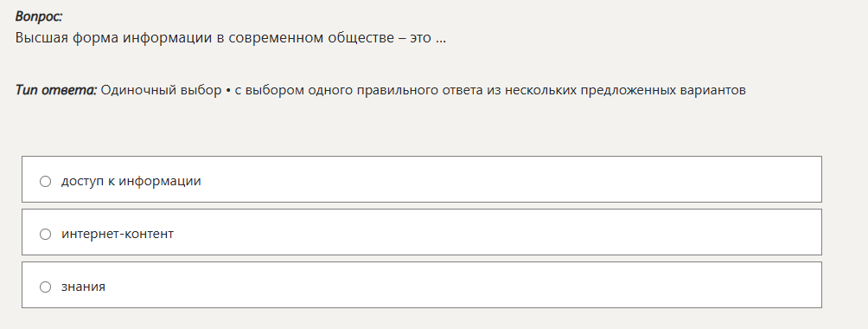Screen dimensions: 868x329
Task: Select the radio button for «интернет-контент»
Action: tap(46, 234)
